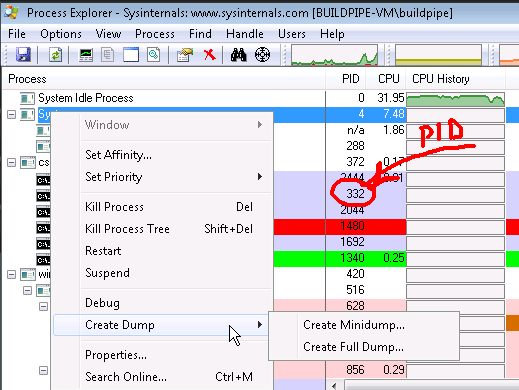Choose Create Full Dump... option
This screenshot has height=390, width=519.
[364, 347]
